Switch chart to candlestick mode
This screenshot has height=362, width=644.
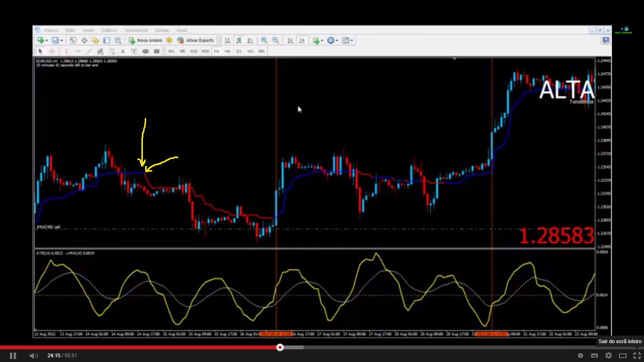[239, 41]
